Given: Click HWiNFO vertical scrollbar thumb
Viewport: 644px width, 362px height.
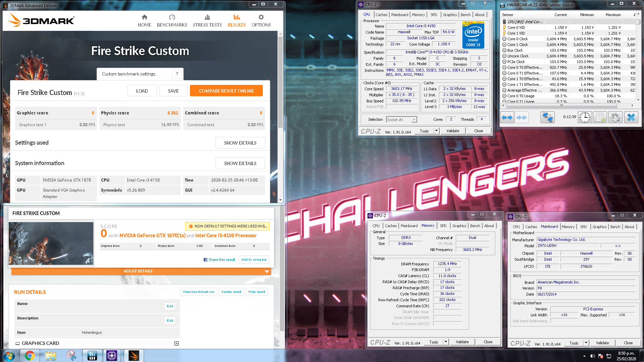Looking at the screenshot, I should click(x=638, y=22).
